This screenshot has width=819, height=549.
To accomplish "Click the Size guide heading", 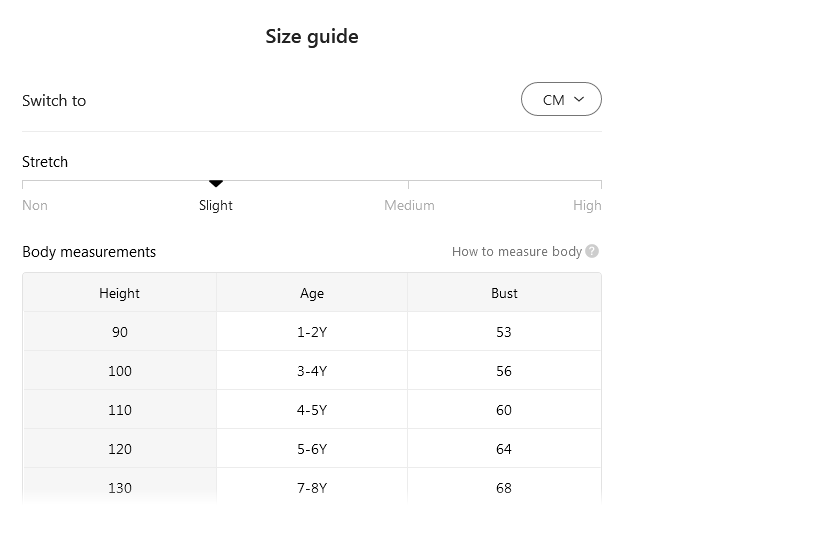I will click(x=311, y=37).
